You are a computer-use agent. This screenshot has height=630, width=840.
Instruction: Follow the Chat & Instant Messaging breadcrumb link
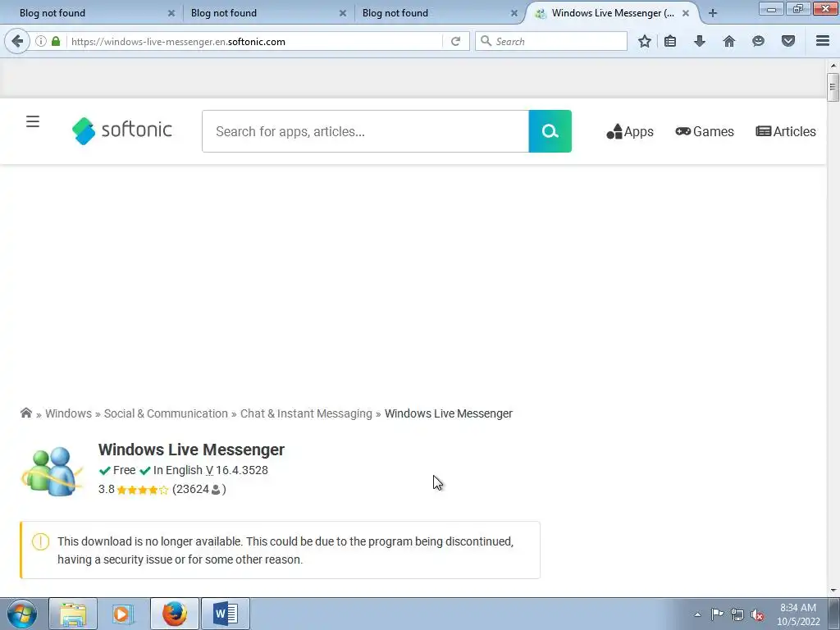(306, 413)
